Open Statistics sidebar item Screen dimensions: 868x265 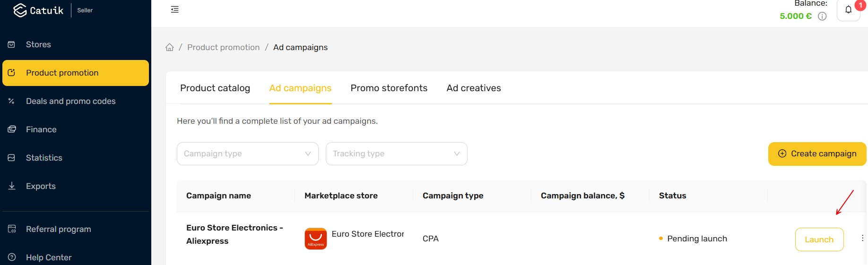[x=44, y=158]
